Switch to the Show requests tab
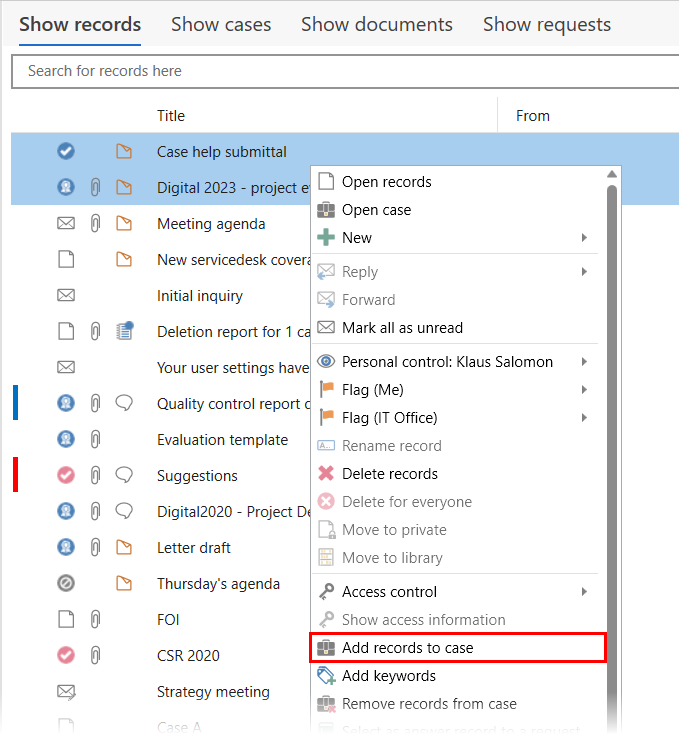Screen dimensions: 679x743 pos(547,25)
